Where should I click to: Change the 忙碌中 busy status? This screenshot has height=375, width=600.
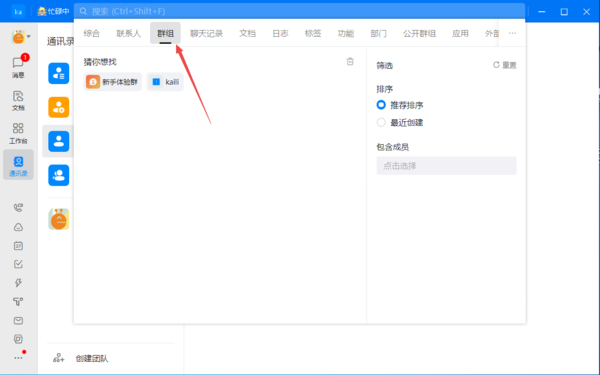tap(53, 11)
